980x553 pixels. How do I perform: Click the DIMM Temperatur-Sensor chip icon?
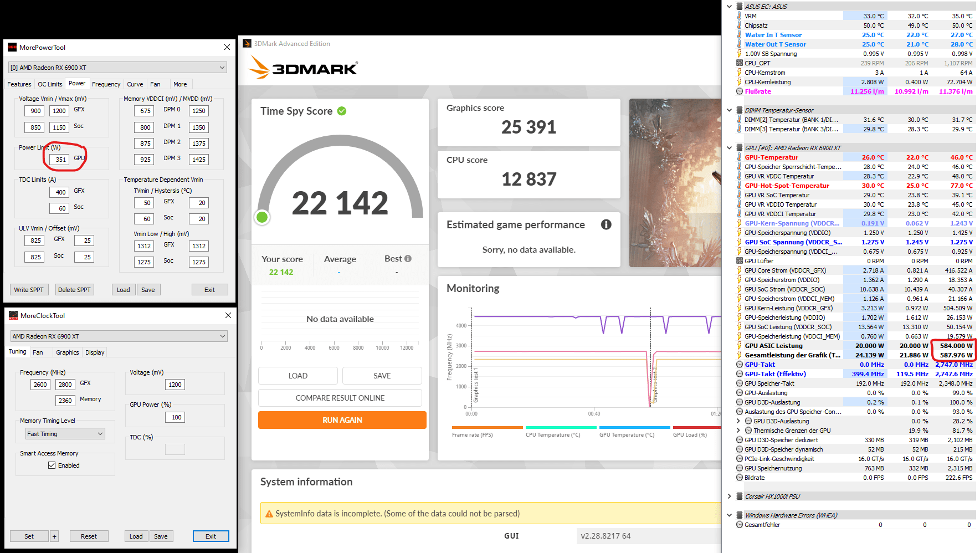click(740, 110)
